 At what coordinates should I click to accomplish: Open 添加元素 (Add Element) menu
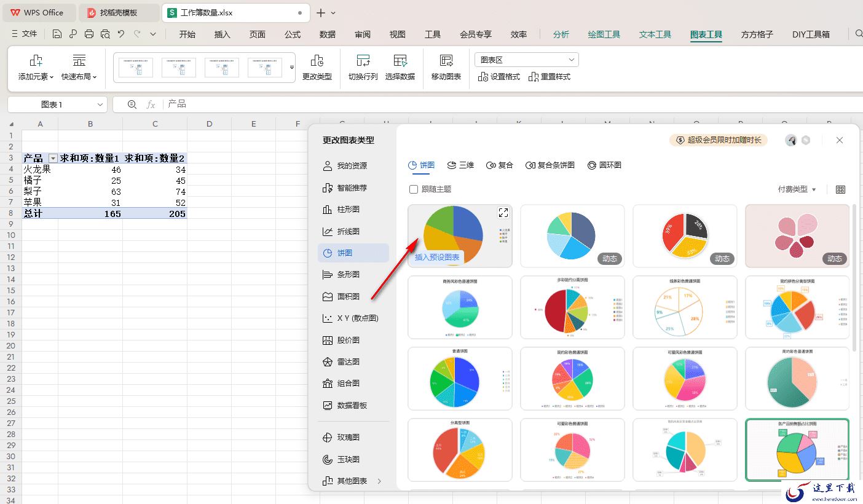[36, 68]
